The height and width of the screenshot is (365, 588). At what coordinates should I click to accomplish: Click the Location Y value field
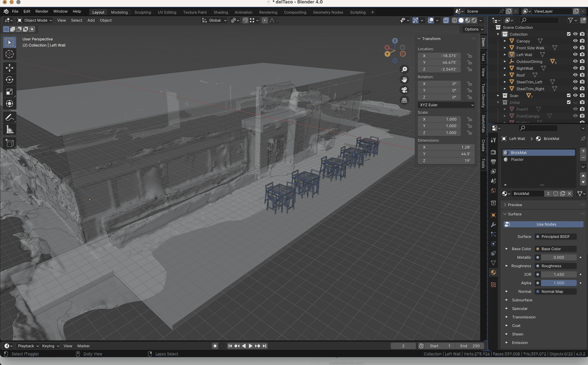coord(439,63)
